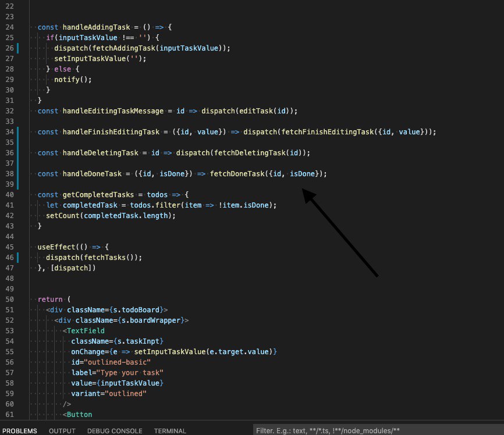Switch to the TERMINAL tab
This screenshot has width=504, height=435.
170,431
